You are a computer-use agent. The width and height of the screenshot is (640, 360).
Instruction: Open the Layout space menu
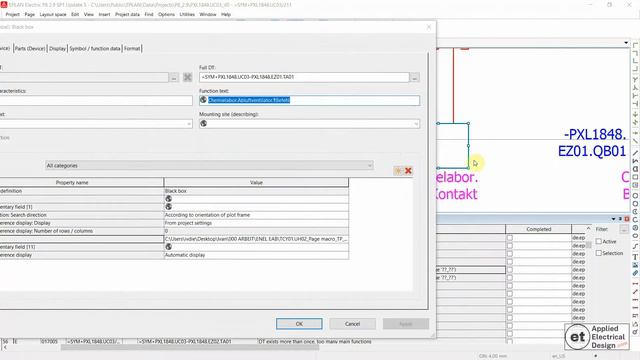tap(53, 14)
